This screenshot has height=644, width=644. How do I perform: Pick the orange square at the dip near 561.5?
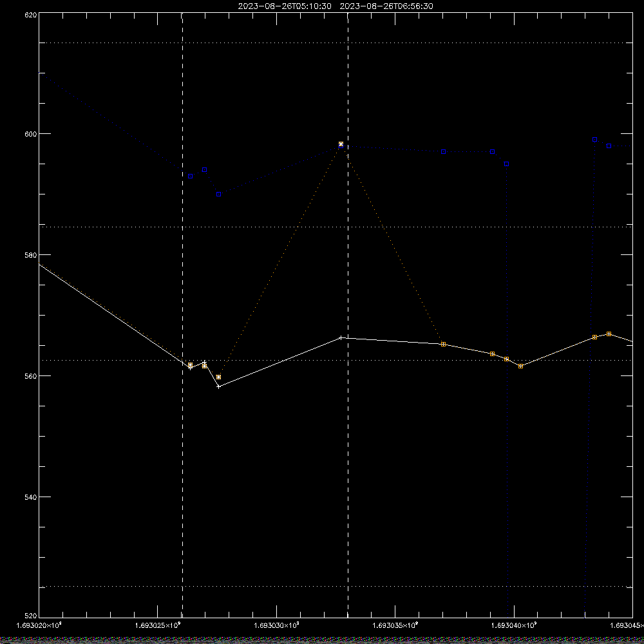tap(521, 366)
